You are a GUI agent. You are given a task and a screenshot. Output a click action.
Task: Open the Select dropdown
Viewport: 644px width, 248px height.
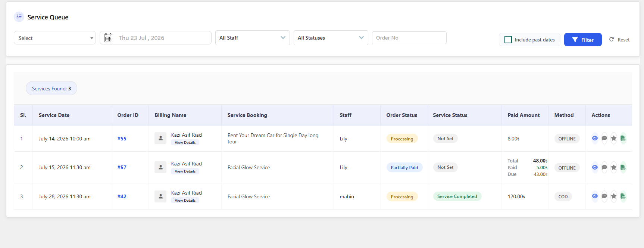coord(55,38)
